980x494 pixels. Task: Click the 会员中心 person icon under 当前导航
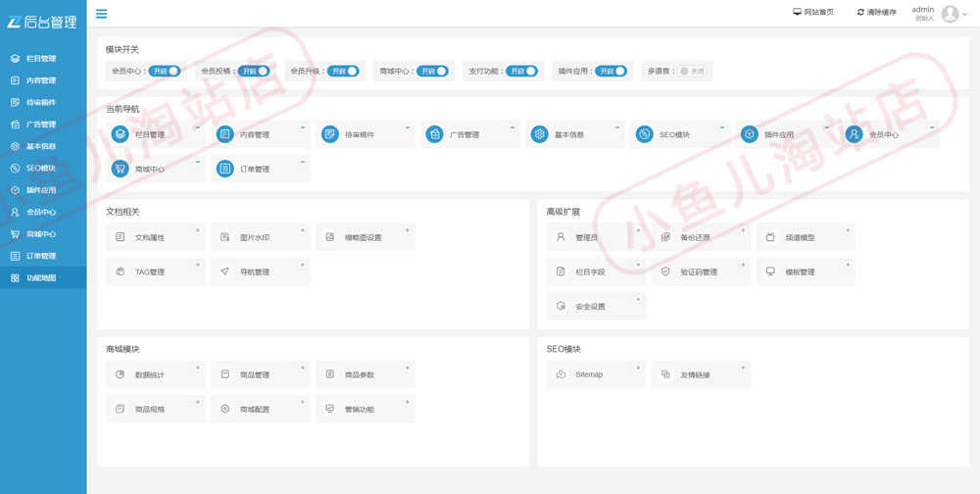pyautogui.click(x=855, y=134)
